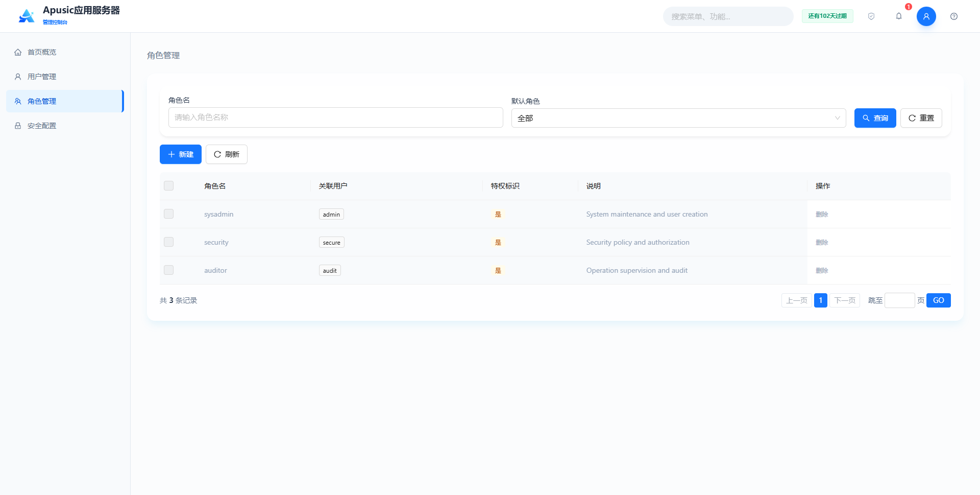Focus the 角色名 input field
The width and height of the screenshot is (980, 495).
tap(336, 117)
